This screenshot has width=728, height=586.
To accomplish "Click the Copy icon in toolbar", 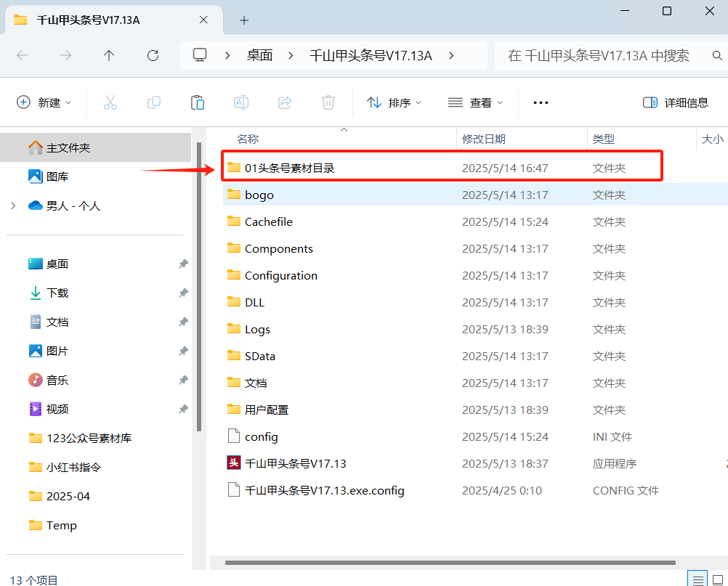I will point(154,102).
